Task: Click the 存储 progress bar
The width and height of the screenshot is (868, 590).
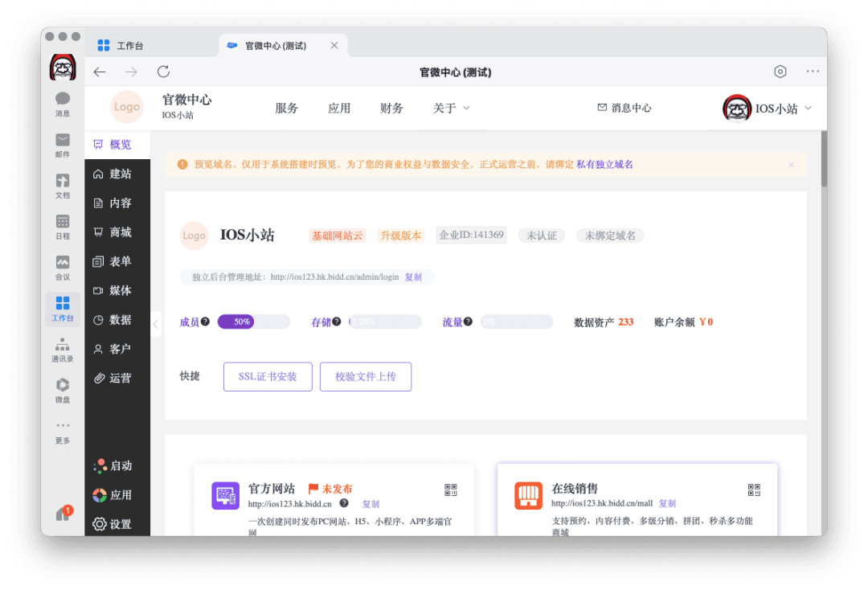Action: point(385,322)
